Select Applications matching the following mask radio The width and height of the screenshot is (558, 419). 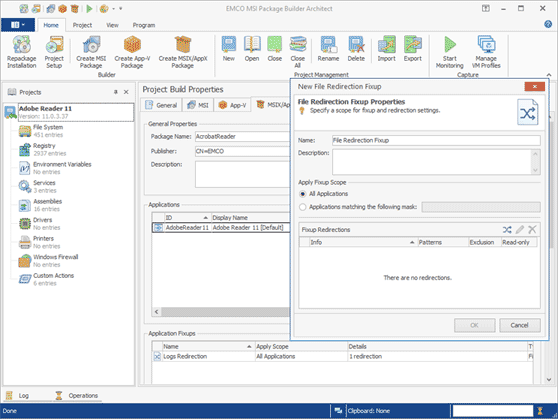tap(302, 207)
